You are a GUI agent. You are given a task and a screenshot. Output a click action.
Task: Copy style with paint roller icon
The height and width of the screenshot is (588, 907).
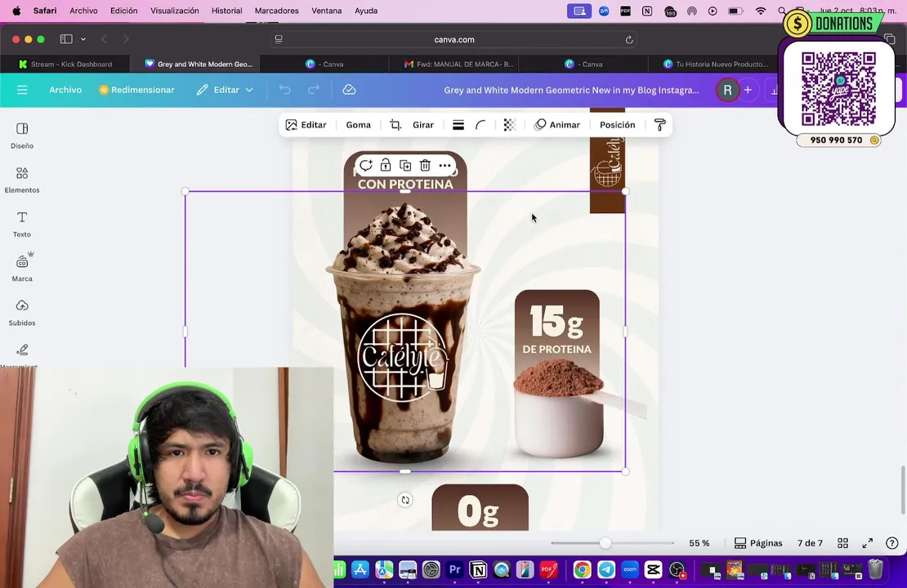point(659,125)
